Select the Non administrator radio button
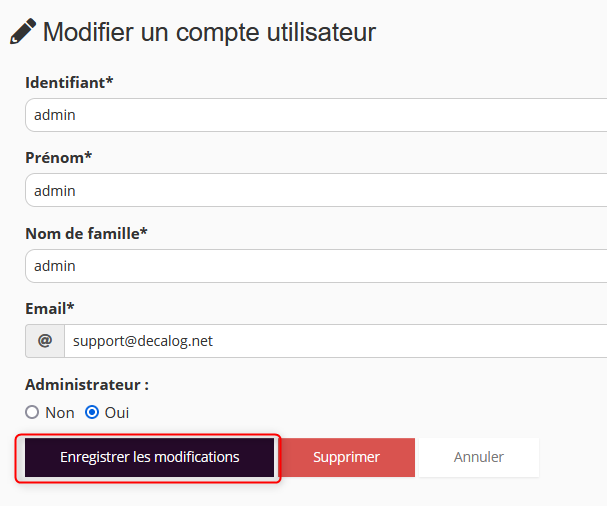Image resolution: width=607 pixels, height=506 pixels. (32, 412)
